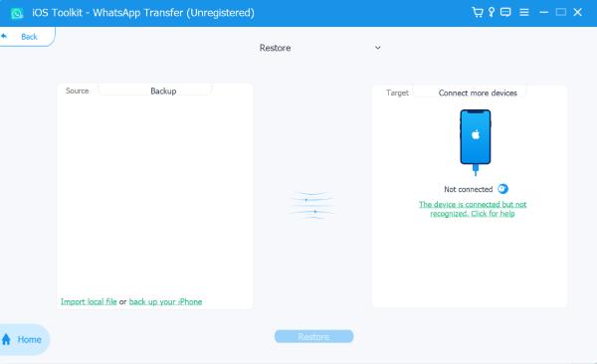Click the Back tab label

[29, 37]
